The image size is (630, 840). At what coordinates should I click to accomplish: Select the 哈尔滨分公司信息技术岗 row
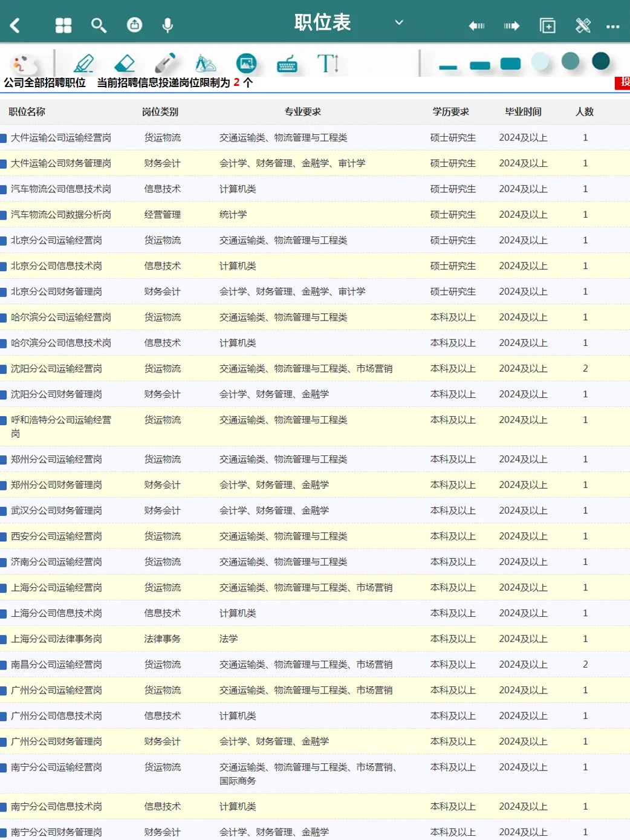coord(315,343)
